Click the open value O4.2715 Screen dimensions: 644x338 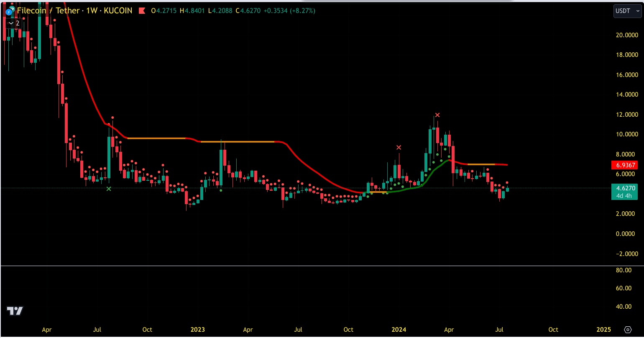[164, 11]
